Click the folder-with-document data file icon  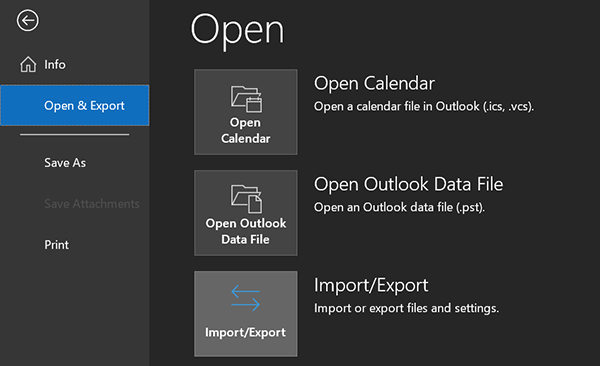pyautogui.click(x=246, y=199)
